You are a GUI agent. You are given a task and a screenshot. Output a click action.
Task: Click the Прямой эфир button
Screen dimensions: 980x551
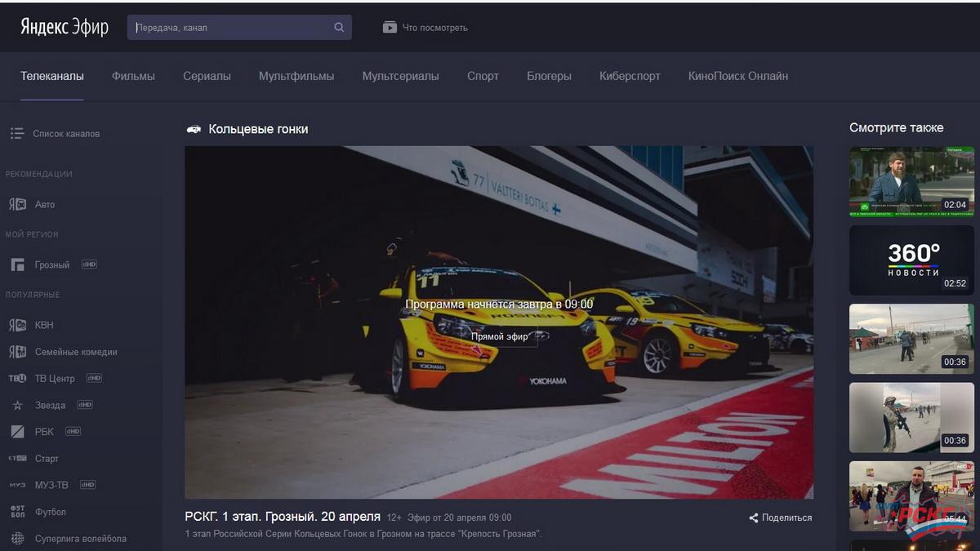pos(500,336)
